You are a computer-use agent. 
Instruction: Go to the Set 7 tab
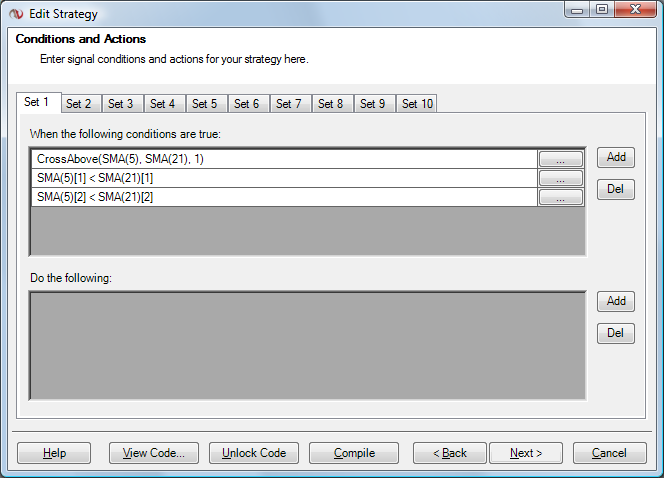[x=289, y=104]
